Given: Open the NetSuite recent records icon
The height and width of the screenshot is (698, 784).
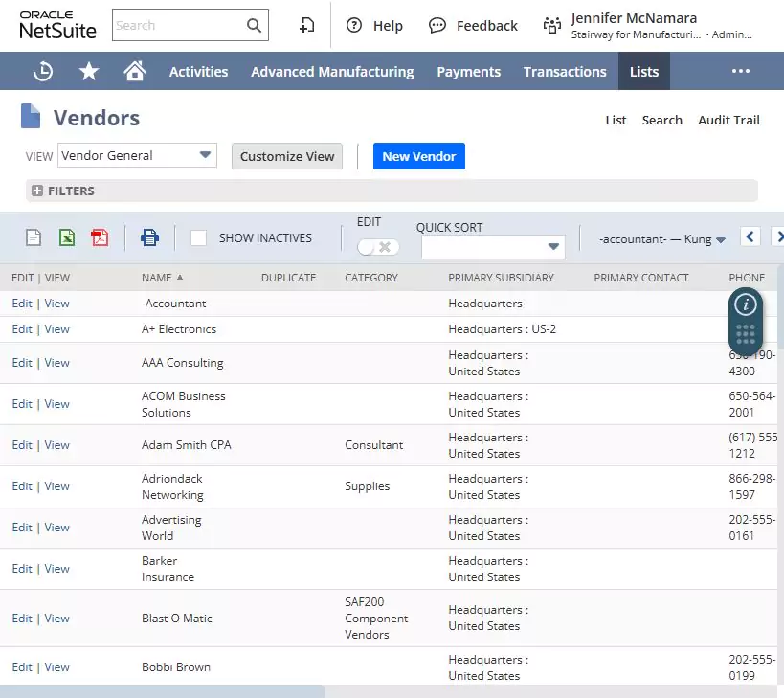Looking at the screenshot, I should tap(43, 70).
